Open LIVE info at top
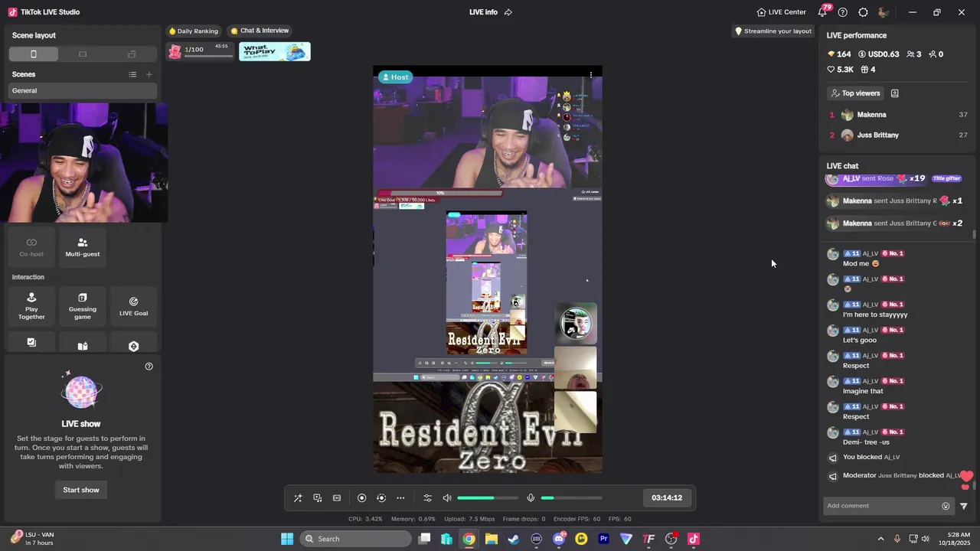 [x=483, y=12]
